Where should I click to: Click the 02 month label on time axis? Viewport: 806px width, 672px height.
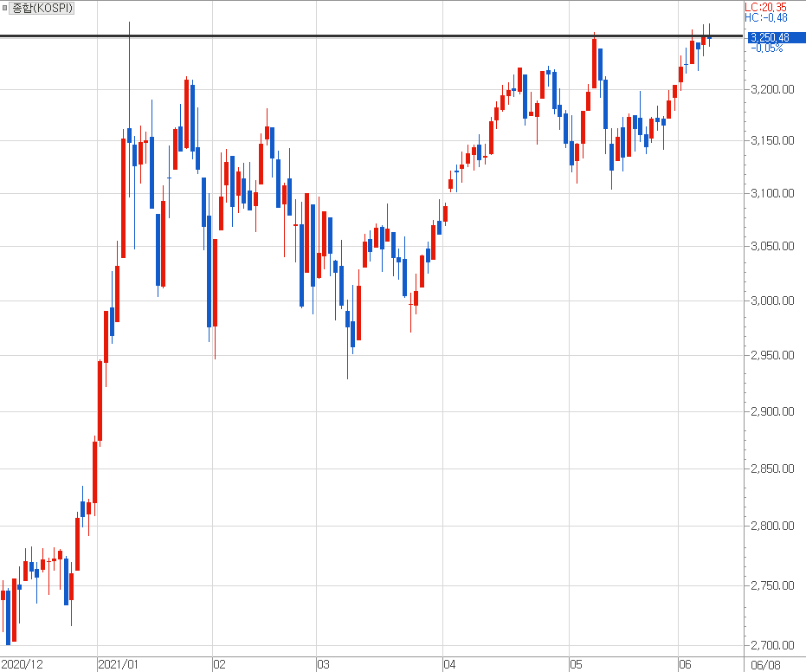220,664
